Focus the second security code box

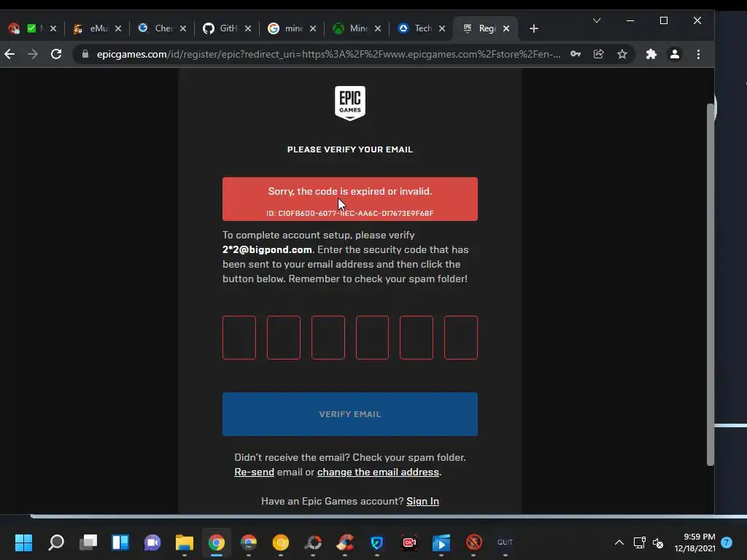tap(284, 337)
